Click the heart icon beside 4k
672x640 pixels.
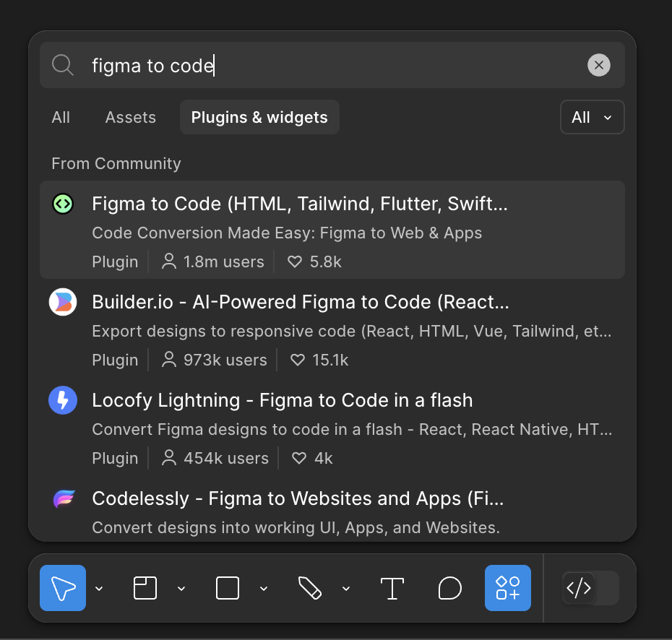click(298, 459)
